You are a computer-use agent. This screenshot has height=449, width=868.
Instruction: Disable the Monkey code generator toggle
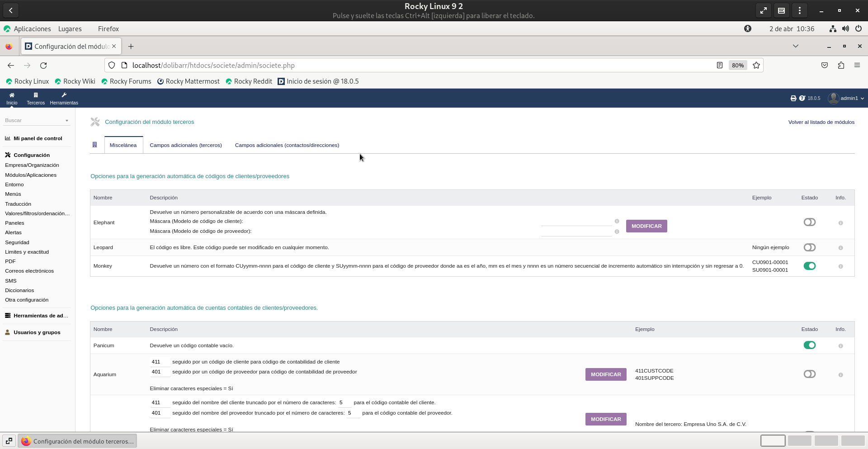[x=809, y=266]
